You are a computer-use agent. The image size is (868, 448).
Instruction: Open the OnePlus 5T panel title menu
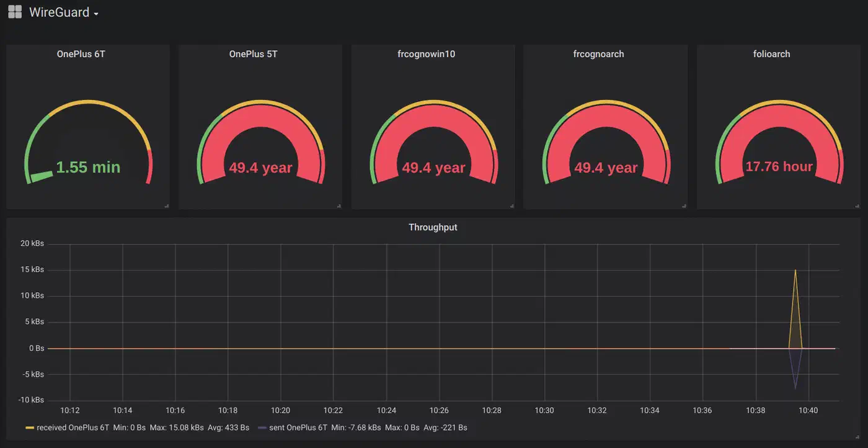click(253, 54)
